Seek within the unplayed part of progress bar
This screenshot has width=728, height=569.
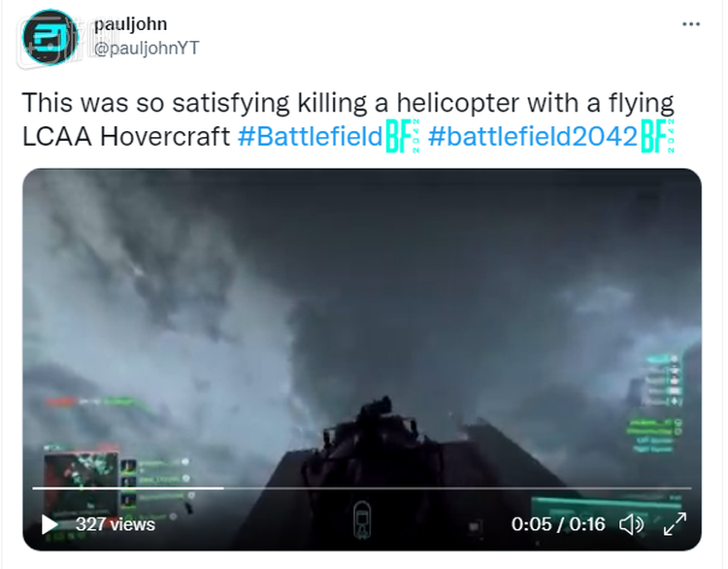(x=457, y=488)
